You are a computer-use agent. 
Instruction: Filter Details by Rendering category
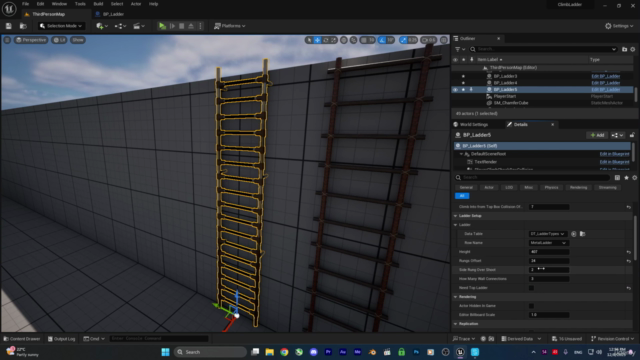(x=578, y=187)
